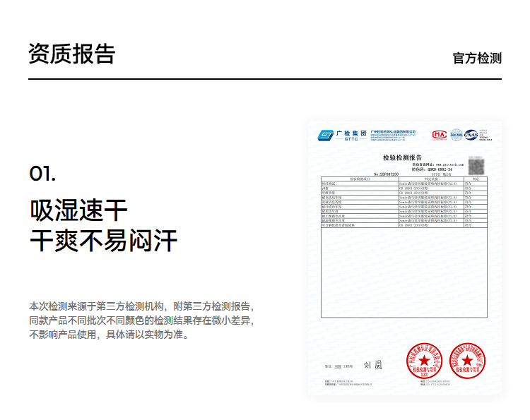Open the inspection report certificate image
This screenshot has width=530, height=420.
point(405,258)
